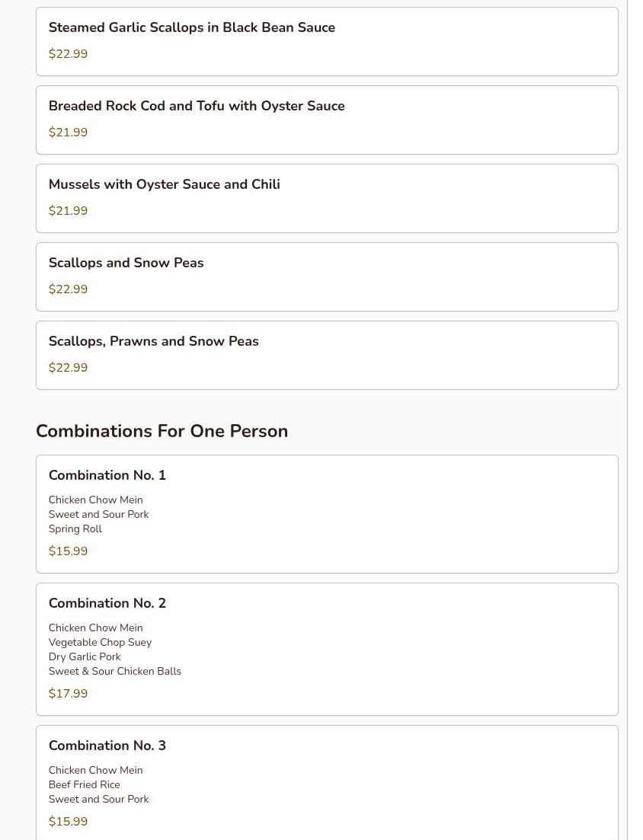This screenshot has height=840, width=643.
Task: Click Beef Fried Rice in Combination No. 3
Action: [84, 785]
